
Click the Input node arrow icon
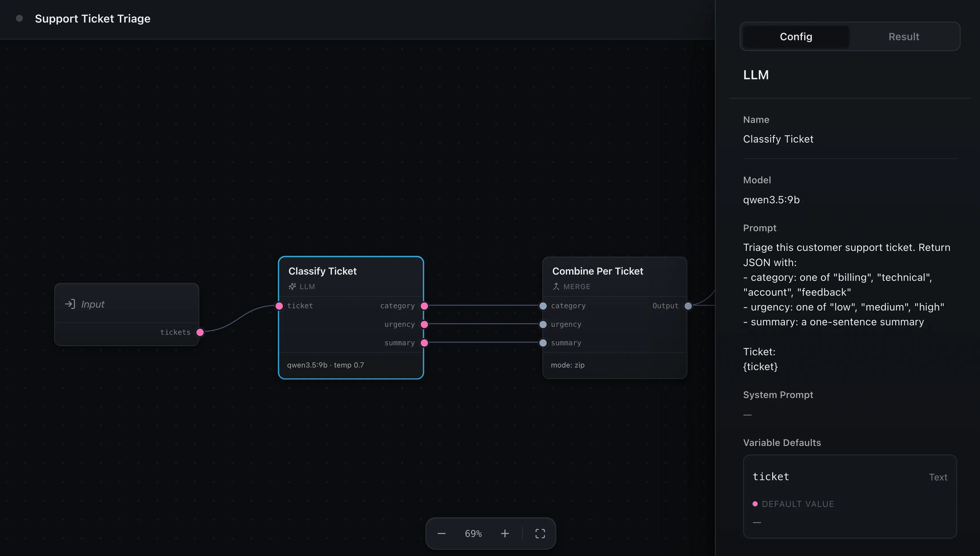[x=70, y=304]
